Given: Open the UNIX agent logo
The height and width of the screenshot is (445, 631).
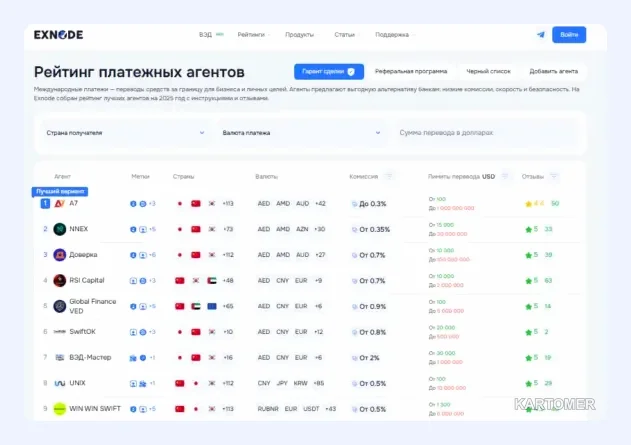Looking at the screenshot, I should point(60,383).
